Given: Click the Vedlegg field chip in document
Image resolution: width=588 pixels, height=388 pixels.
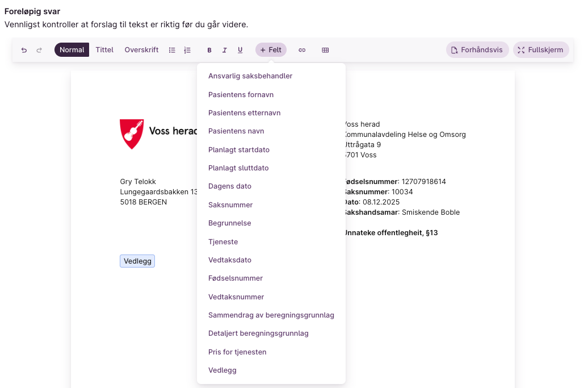Looking at the screenshot, I should tap(137, 261).
